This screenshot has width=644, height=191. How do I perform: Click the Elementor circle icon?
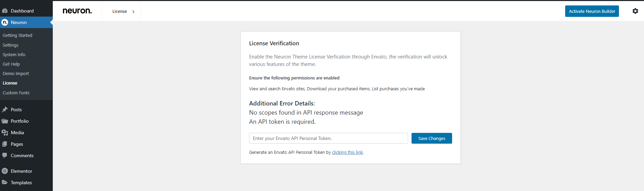pos(5,171)
